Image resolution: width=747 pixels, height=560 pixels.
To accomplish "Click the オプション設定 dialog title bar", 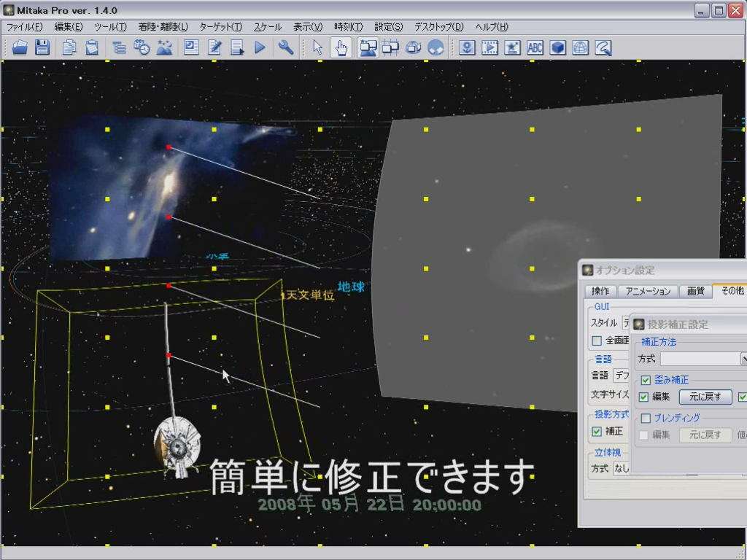I will [x=663, y=271].
